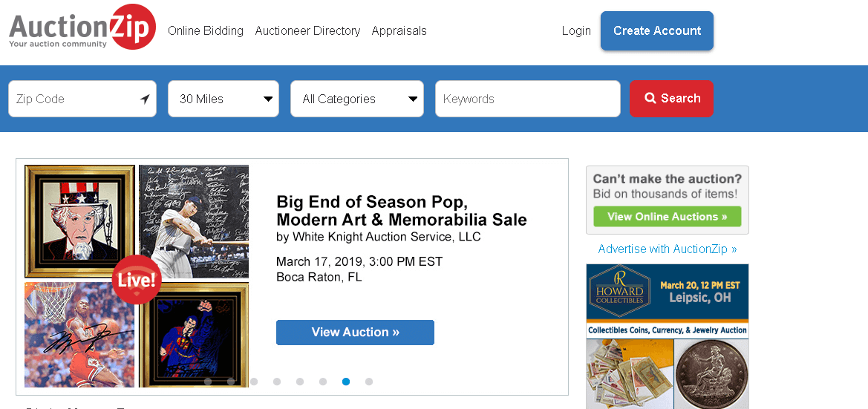Go to Appraisals page
This screenshot has height=409, width=868.
click(x=399, y=31)
